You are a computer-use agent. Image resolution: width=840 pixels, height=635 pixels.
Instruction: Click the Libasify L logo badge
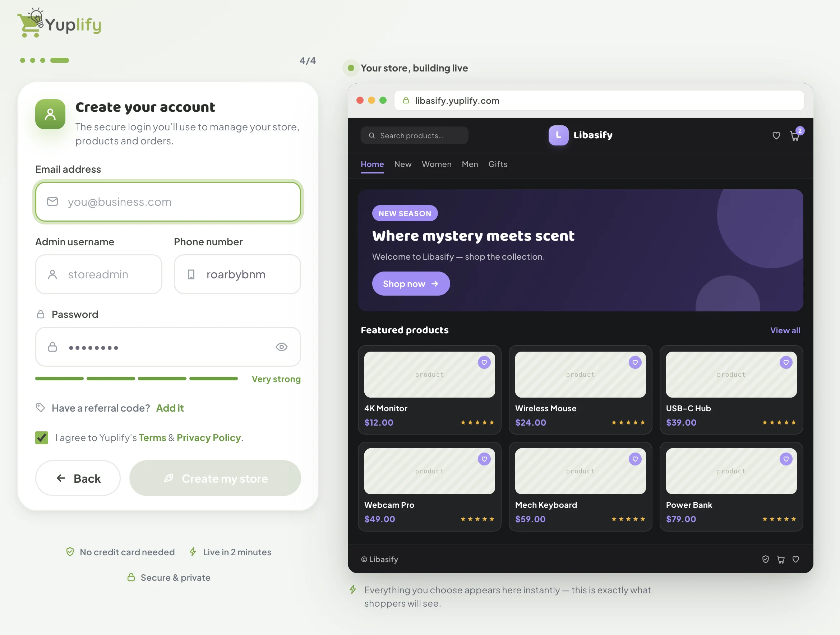[558, 135]
